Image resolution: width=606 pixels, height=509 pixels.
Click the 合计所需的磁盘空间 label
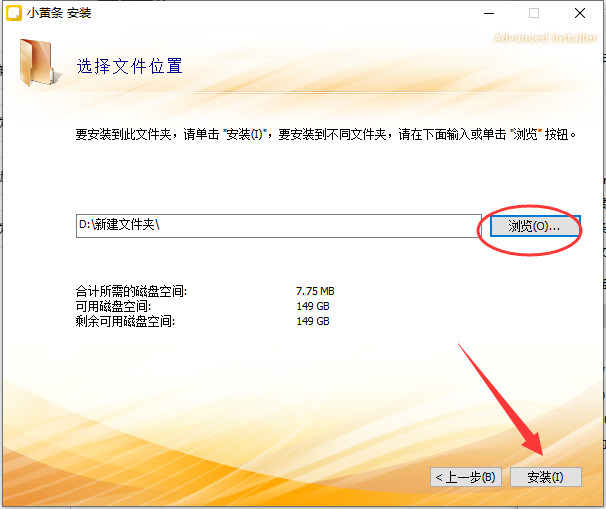point(131,291)
